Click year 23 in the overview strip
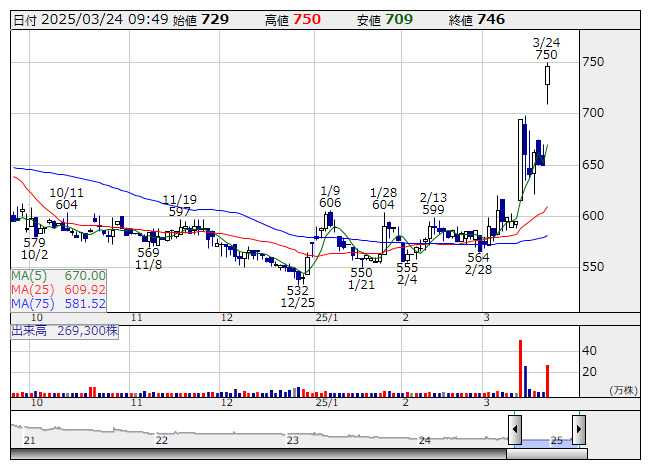The width and height of the screenshot is (653, 470). [x=293, y=440]
